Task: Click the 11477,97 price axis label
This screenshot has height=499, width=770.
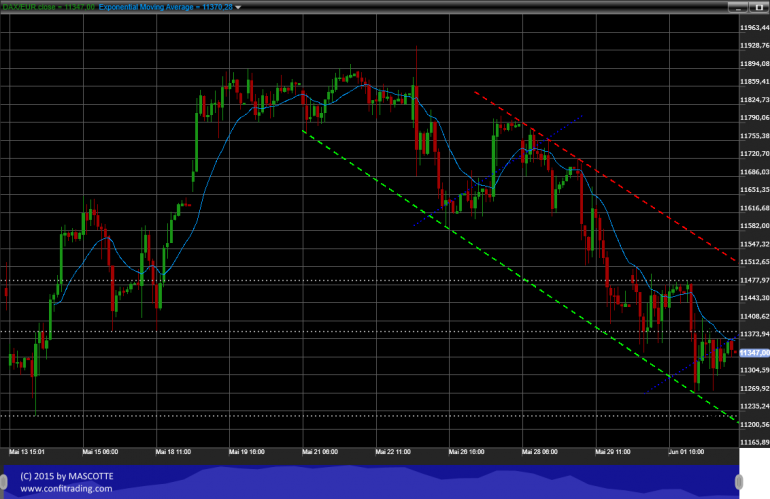Action: 755,280
